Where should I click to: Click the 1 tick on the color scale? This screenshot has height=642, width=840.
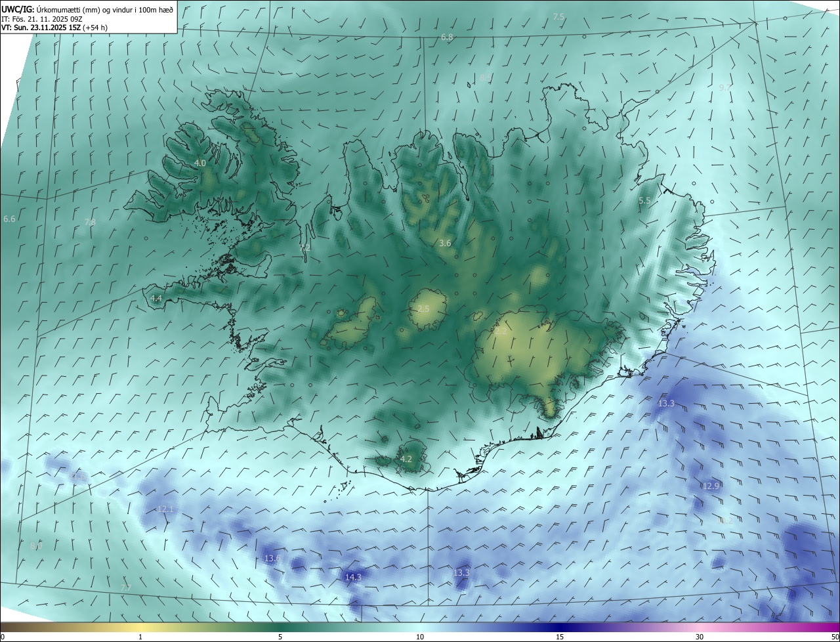[140, 637]
